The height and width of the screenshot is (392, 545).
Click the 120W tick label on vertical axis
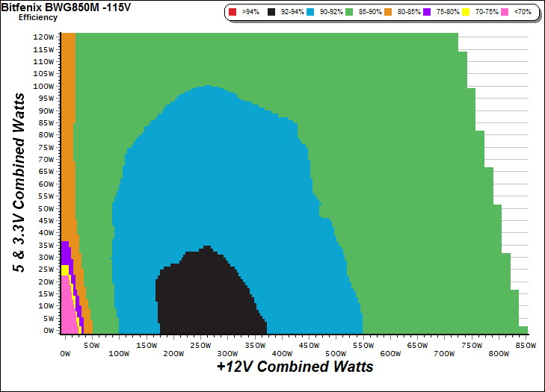pyautogui.click(x=45, y=37)
